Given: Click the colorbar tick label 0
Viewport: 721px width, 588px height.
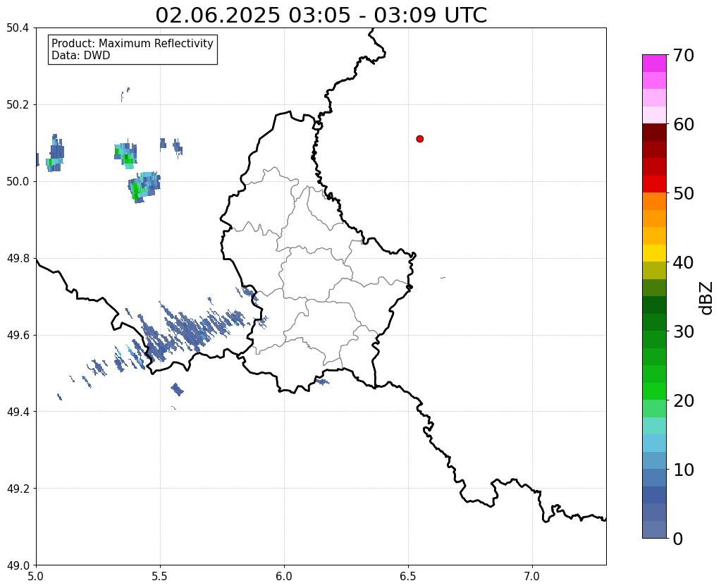Looking at the screenshot, I should tap(678, 539).
